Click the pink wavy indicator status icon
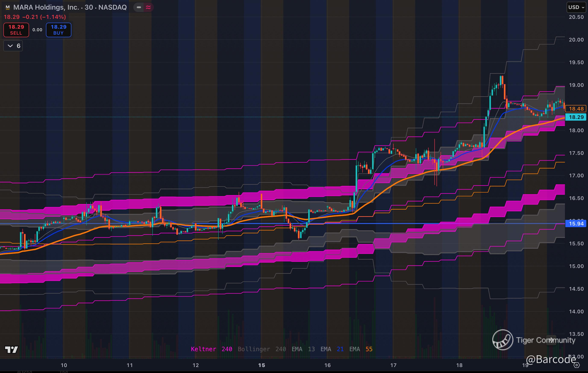 point(148,7)
